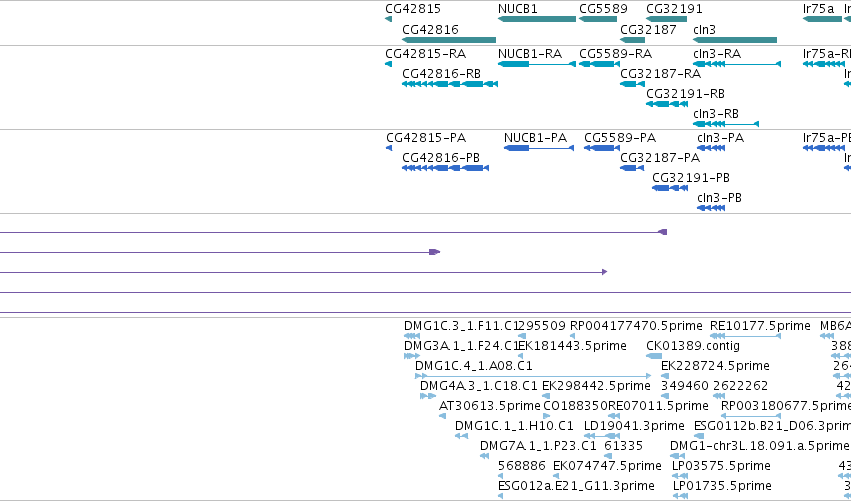Click the CG42815-PA protein label

point(426,138)
